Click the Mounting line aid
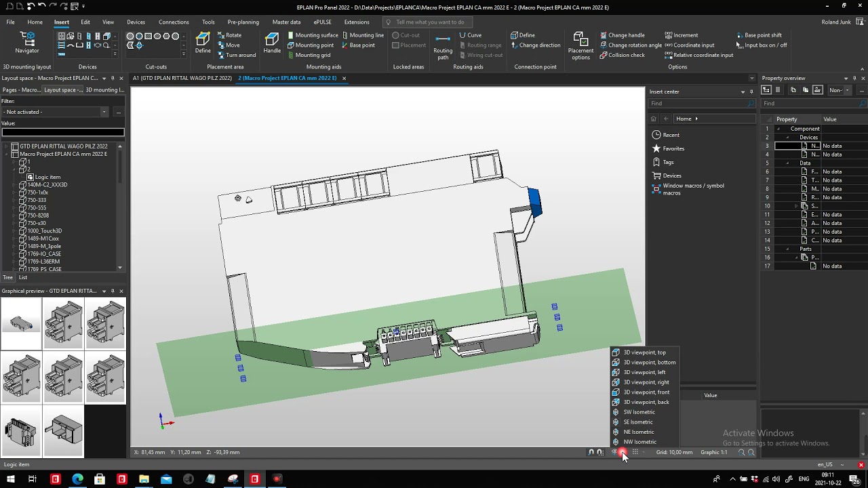 [x=363, y=35]
